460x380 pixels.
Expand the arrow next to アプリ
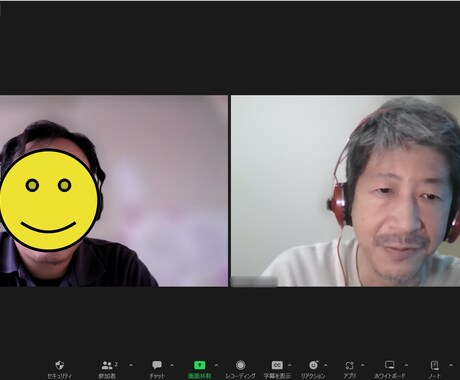click(363, 365)
